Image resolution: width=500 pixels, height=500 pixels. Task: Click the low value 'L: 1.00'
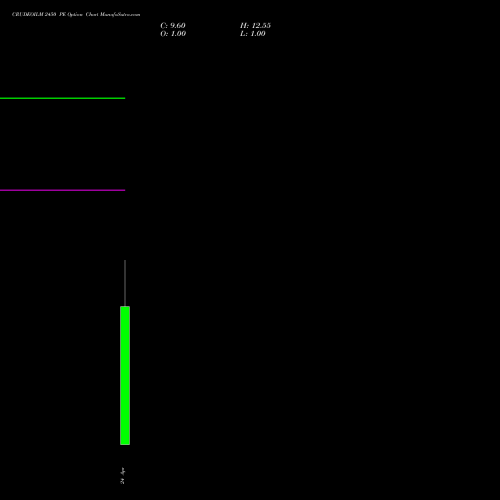tap(253, 34)
